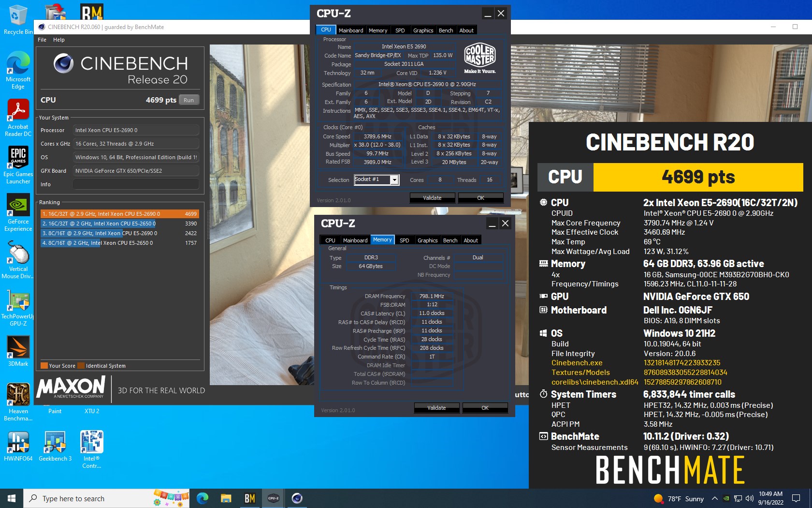Switch to Memory tab in upper CPU-Z
Screen dimensions: 812x508
378,30
